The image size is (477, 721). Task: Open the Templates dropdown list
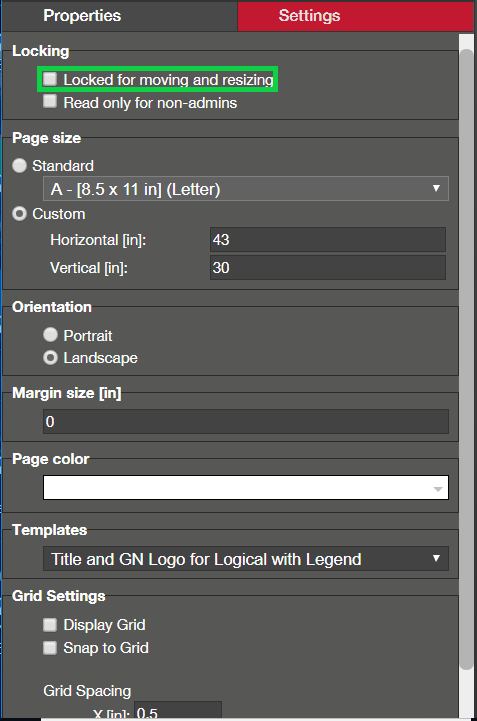pyautogui.click(x=246, y=559)
